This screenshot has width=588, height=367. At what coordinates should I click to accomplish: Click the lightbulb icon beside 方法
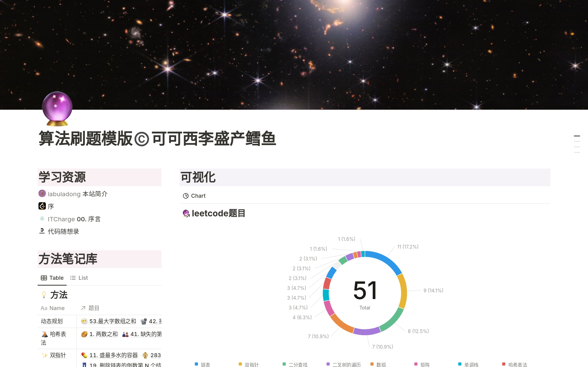(x=44, y=295)
